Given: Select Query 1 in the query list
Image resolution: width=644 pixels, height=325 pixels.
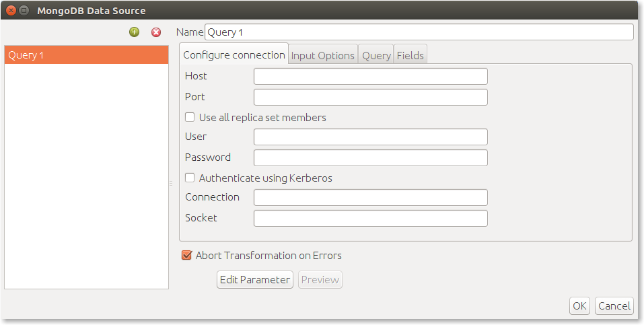Looking at the screenshot, I should [x=86, y=55].
